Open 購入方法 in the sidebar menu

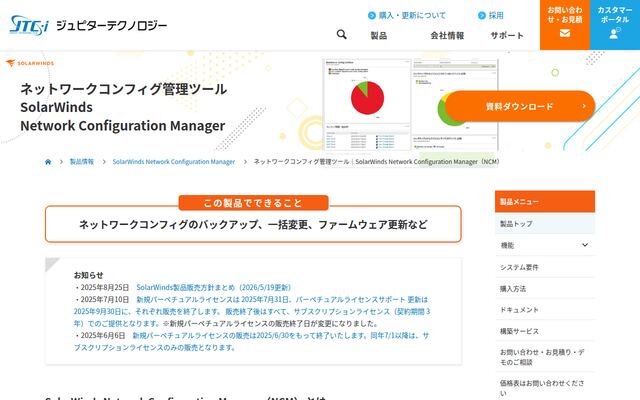[x=545, y=289]
